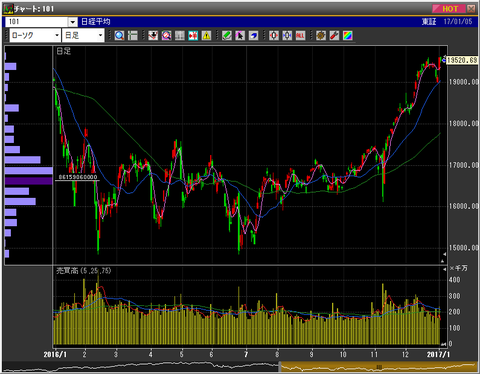This screenshot has height=374, width=480.
Task: Click the chart icon with the down arrow
Action: point(153,35)
